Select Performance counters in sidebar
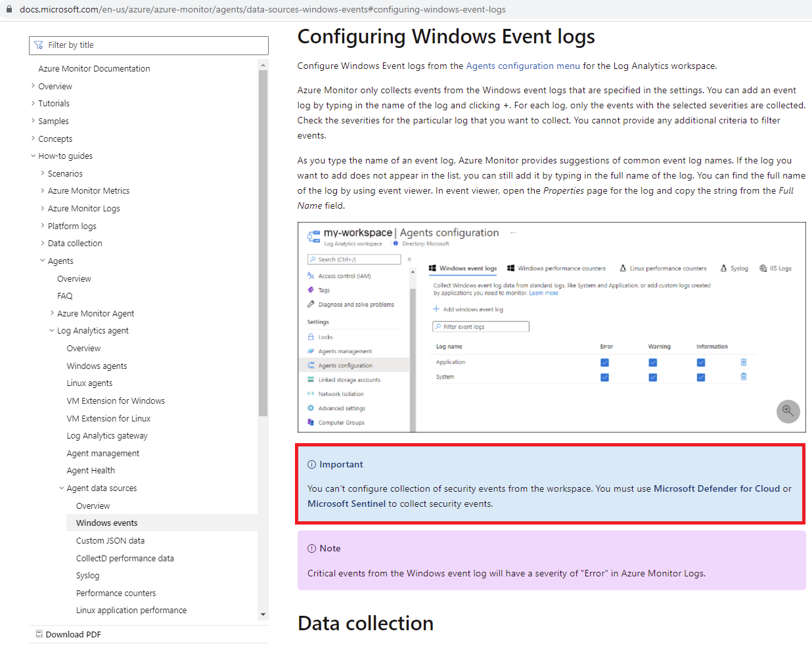Viewport: 812px width, 646px height. [x=116, y=593]
